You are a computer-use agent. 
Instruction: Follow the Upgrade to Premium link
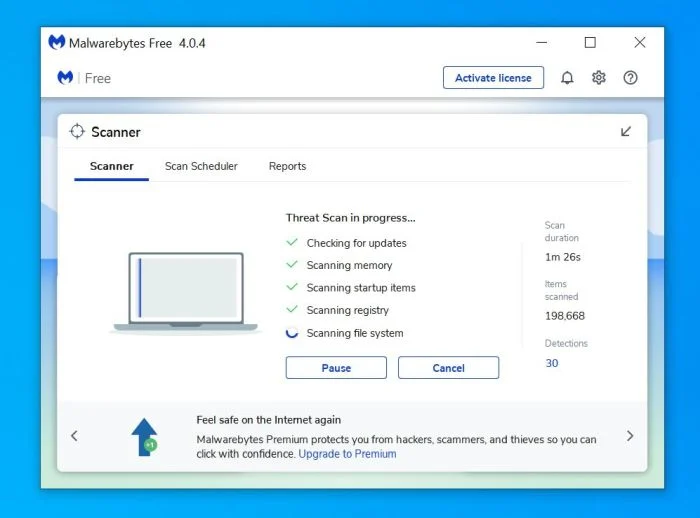click(x=347, y=454)
